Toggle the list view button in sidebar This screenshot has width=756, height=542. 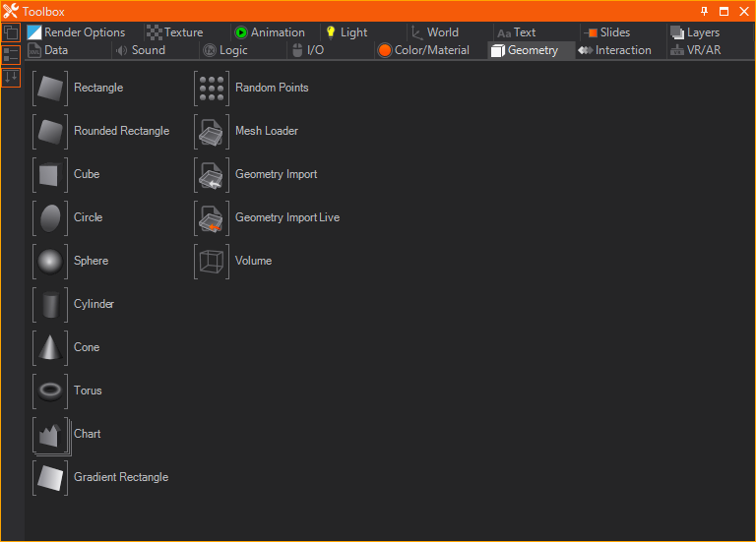point(11,55)
